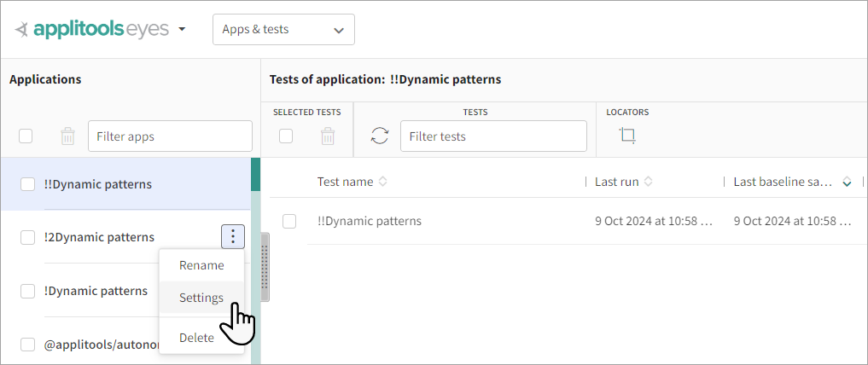The width and height of the screenshot is (868, 365).
Task: Sort by Test name column arrows
Action: 382,182
